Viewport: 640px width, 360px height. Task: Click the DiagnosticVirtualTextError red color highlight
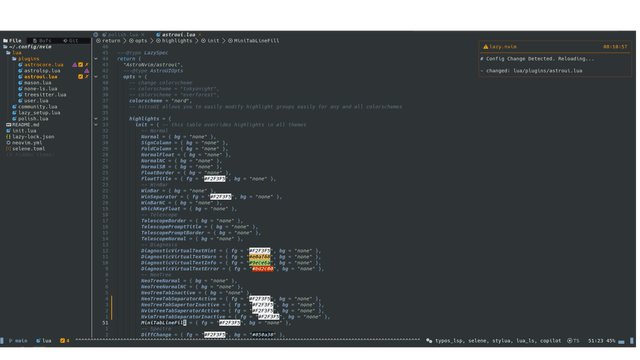pyautogui.click(x=262, y=269)
